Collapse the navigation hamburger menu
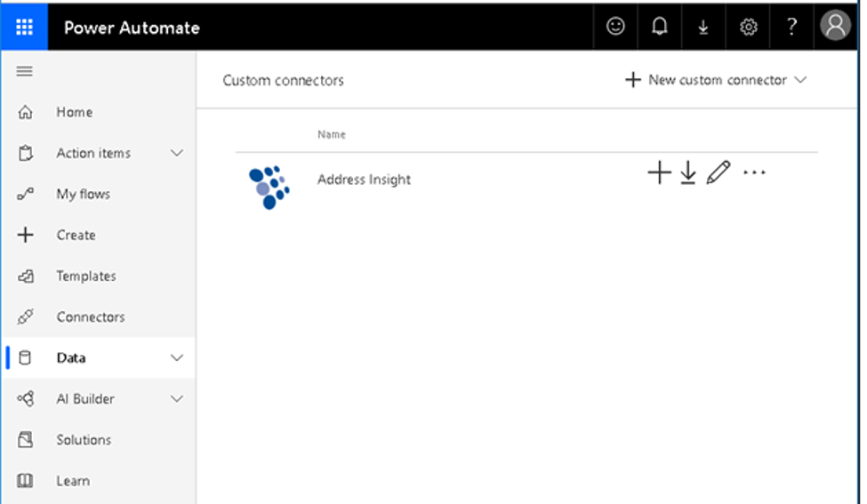This screenshot has height=504, width=867. coord(24,71)
